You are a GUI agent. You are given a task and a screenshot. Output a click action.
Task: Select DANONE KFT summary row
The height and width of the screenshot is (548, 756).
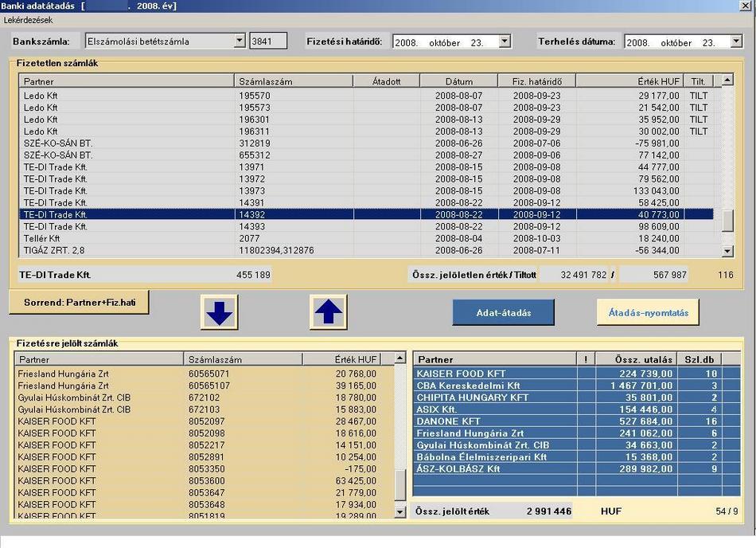pyautogui.click(x=577, y=421)
